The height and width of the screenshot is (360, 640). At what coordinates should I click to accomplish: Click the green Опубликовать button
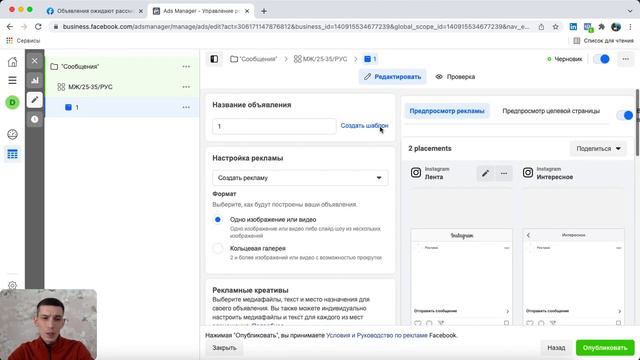[x=605, y=348]
